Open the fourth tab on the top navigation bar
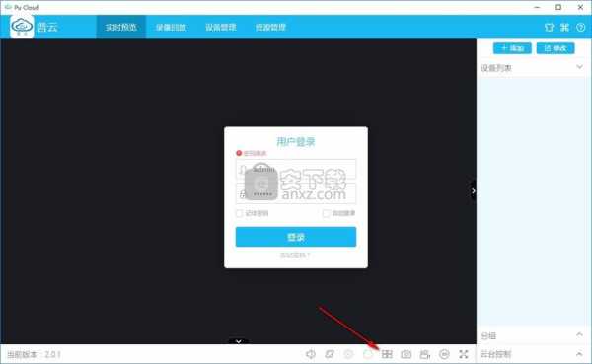 [270, 27]
